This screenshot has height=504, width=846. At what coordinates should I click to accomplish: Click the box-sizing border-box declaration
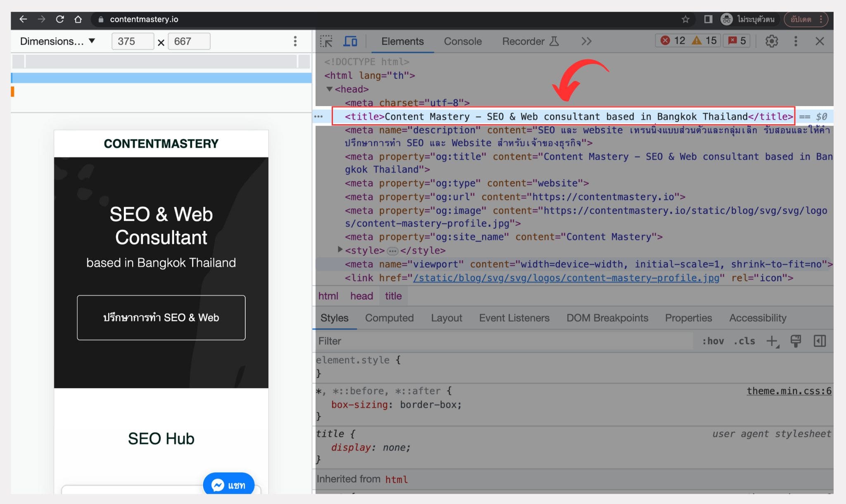pos(396,405)
